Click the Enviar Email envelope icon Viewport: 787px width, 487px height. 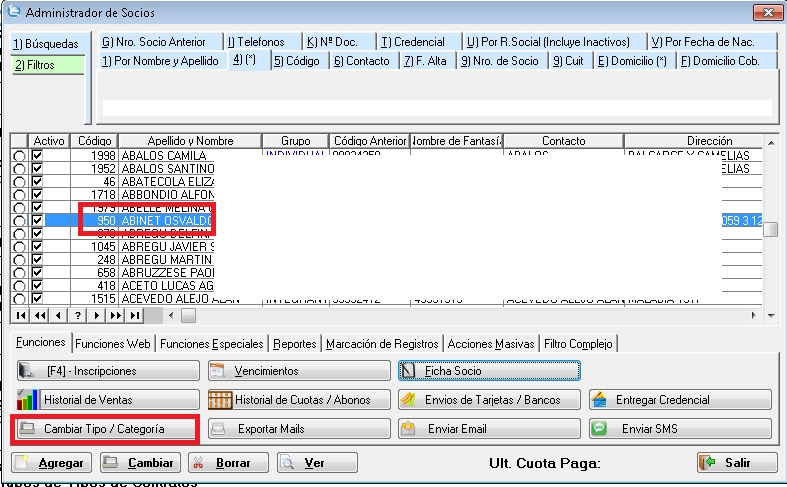coord(408,429)
